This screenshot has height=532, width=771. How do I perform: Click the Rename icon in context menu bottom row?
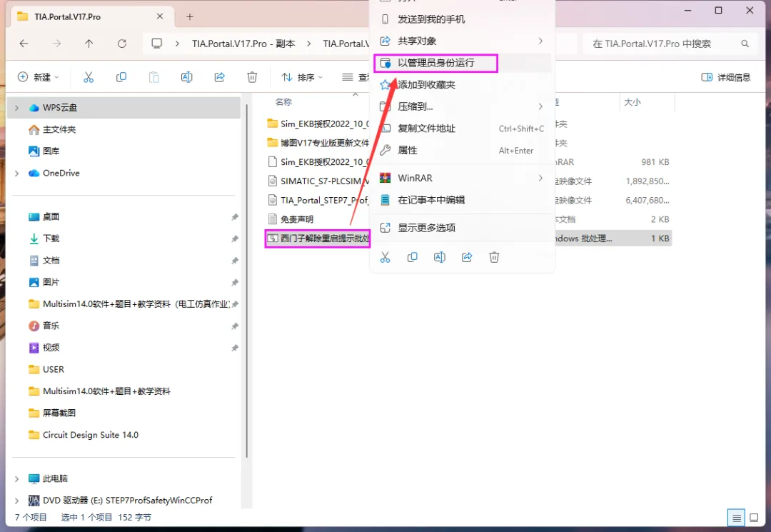tap(440, 257)
